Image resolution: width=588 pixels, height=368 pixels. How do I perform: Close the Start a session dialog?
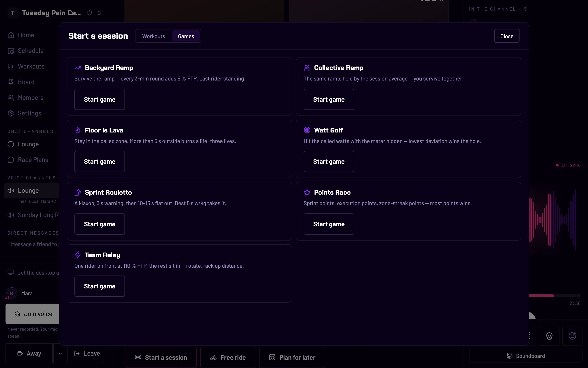click(x=507, y=36)
